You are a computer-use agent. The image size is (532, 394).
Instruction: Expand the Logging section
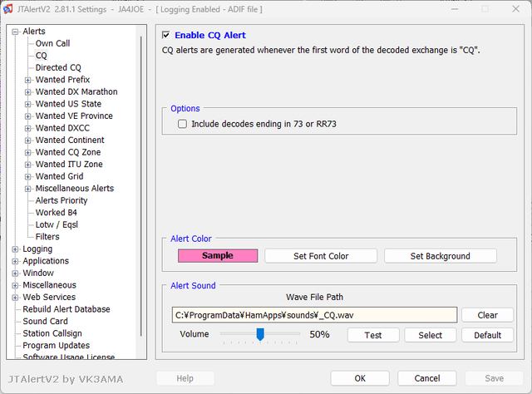15,249
